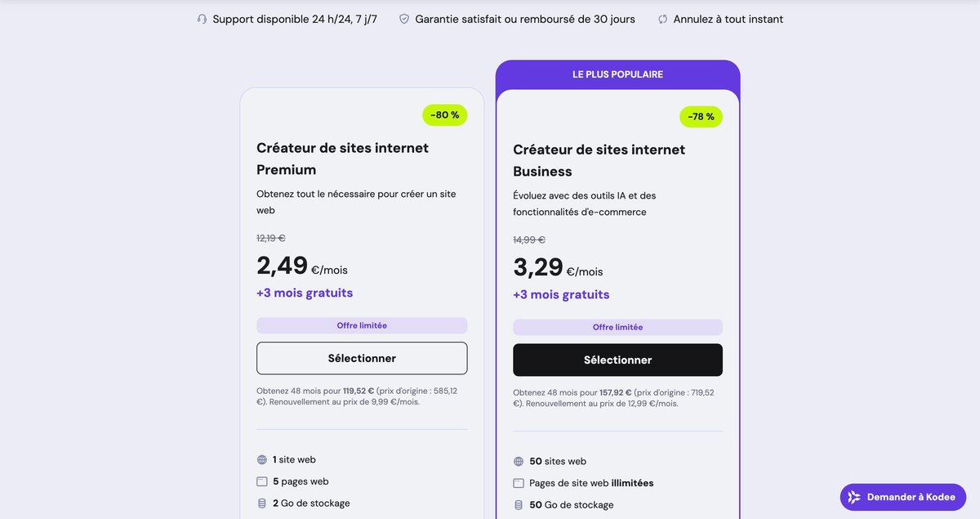The image size is (980, 519).
Task: Click the globe icon beside 50 sites web
Action: 518,461
